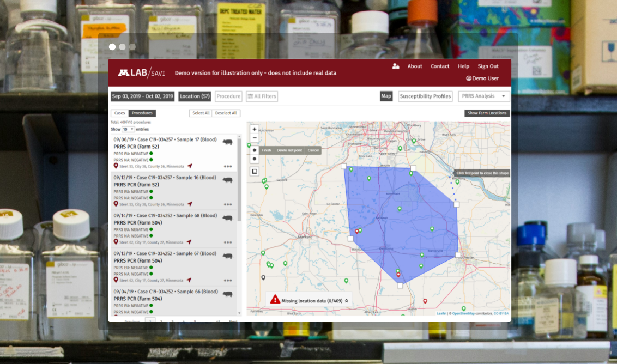Click polygon vertex near Rochester
The image size is (617, 364).
click(458, 255)
